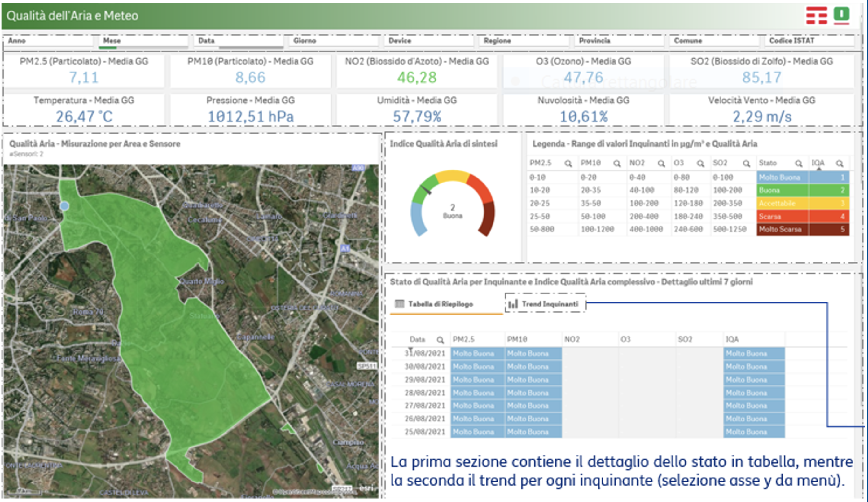868x502 pixels.
Task: Open the Comune filter dropdown
Action: pos(714,41)
